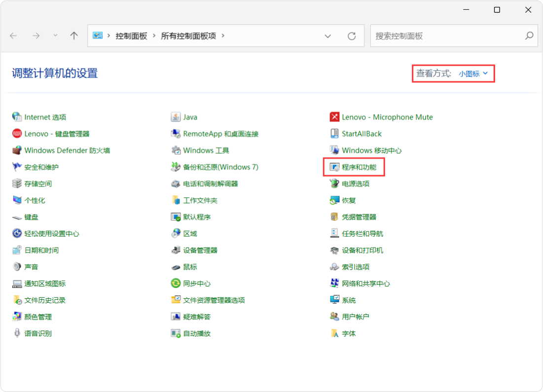Open Windows Defender 防火墙 icon

17,150
